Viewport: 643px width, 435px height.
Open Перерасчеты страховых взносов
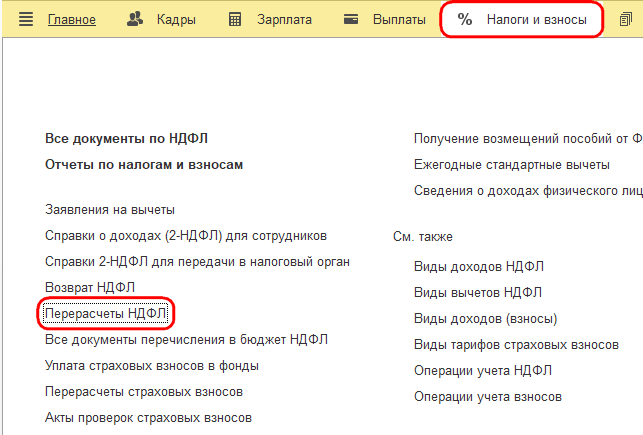click(144, 392)
